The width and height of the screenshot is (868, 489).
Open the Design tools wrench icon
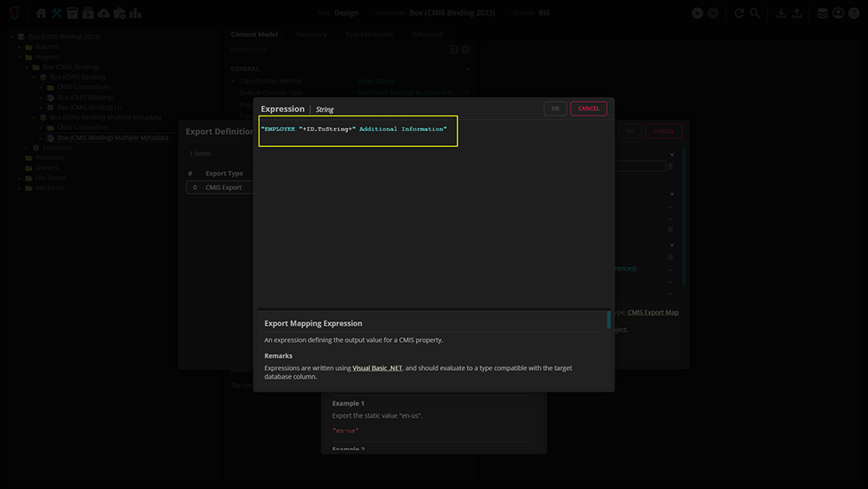(x=57, y=13)
